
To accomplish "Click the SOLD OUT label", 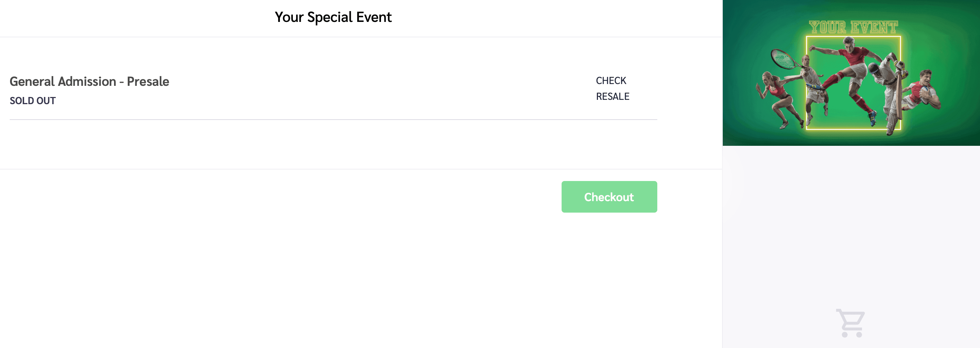I will (x=32, y=101).
